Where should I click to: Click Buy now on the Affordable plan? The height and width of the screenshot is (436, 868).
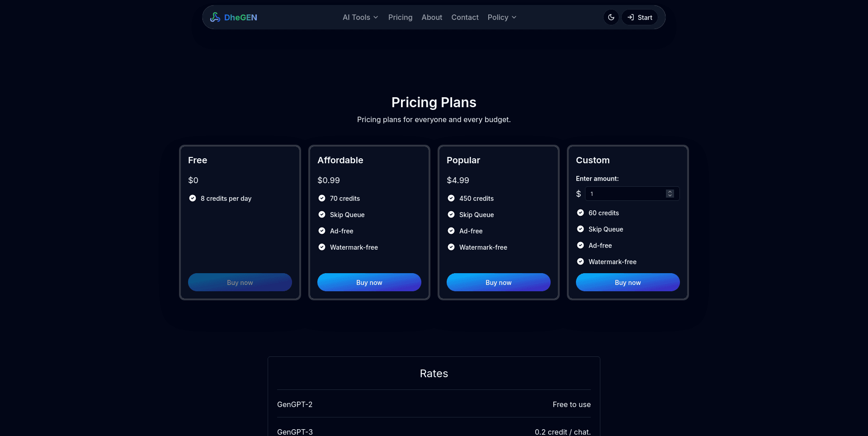tap(369, 282)
